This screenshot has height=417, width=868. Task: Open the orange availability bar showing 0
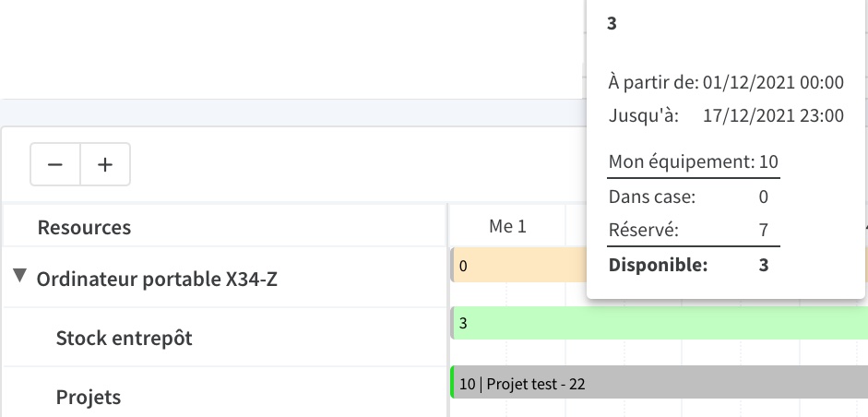(519, 266)
